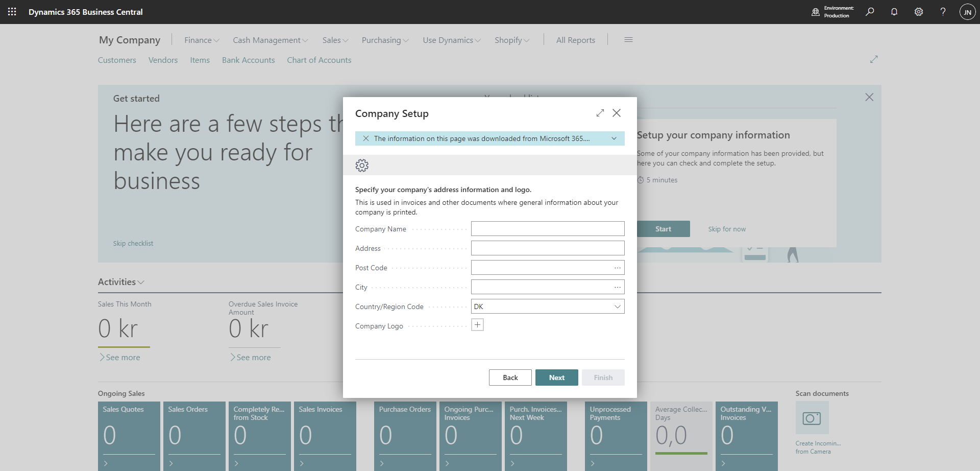Viewport: 980px width, 471px height.
Task: Click Skip for now link
Action: [x=727, y=229]
